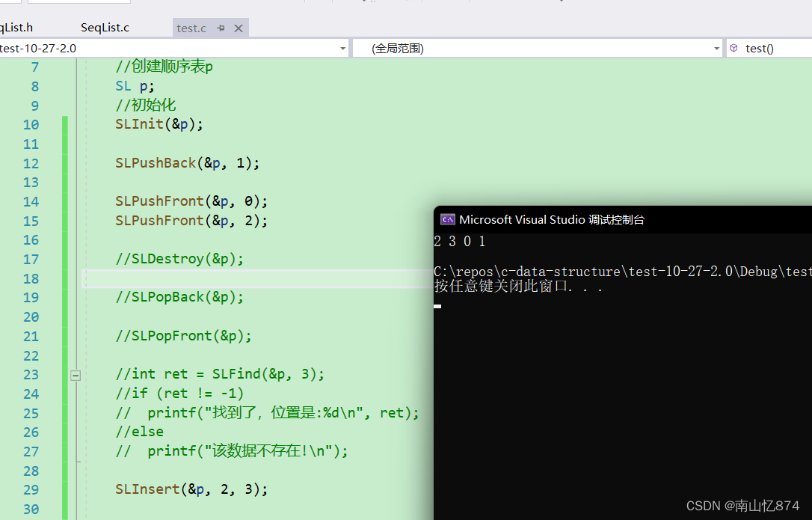Click the printf 找到了 comment line

pyautogui.click(x=267, y=413)
